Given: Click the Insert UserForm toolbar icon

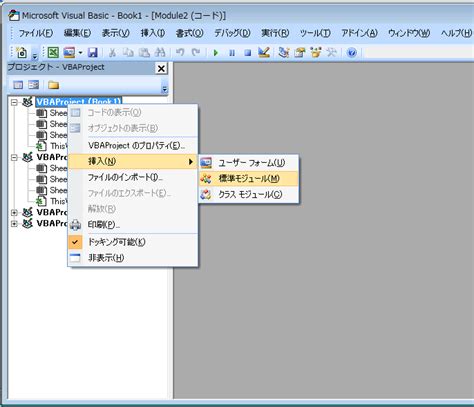Looking at the screenshot, I should [x=69, y=52].
